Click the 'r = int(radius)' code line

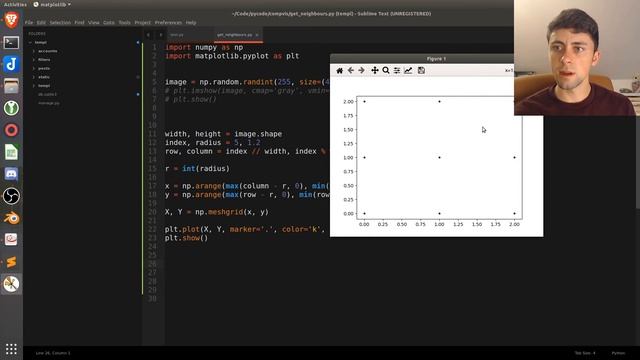tap(197, 169)
